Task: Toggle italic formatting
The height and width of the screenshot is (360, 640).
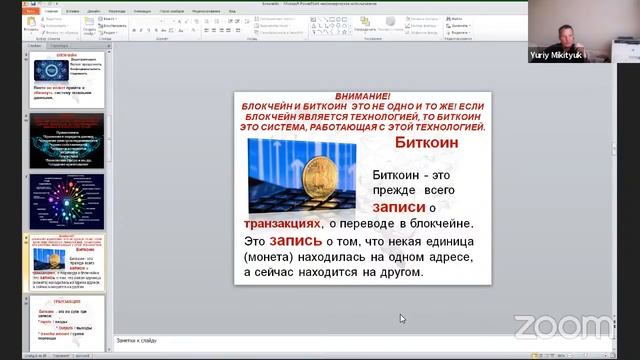Action: (141, 31)
